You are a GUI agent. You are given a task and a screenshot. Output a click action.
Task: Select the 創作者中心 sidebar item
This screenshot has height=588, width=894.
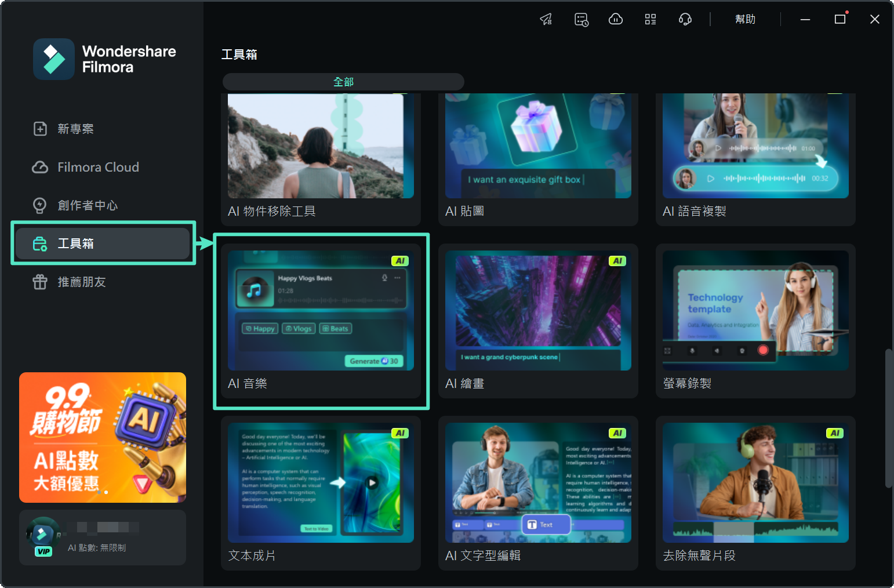tap(103, 205)
